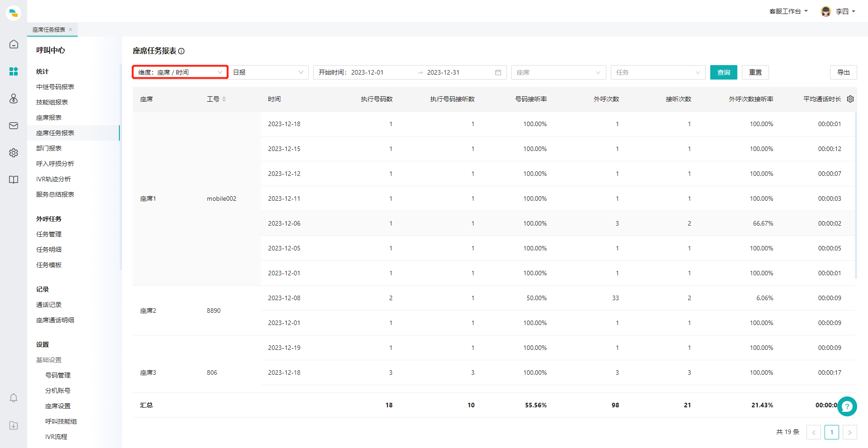Screen dimensions: 868x448
Task: Expand the 客服工作台 menu
Action: 788,11
